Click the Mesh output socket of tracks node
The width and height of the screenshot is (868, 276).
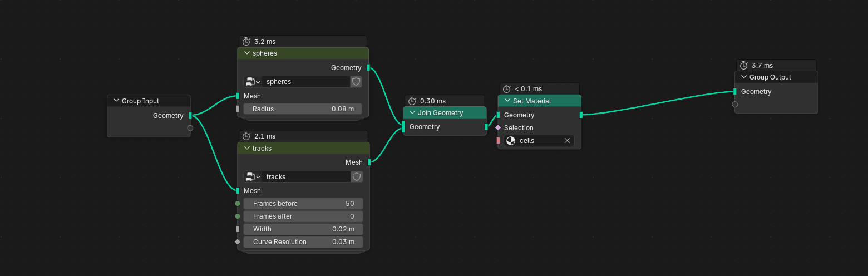369,162
